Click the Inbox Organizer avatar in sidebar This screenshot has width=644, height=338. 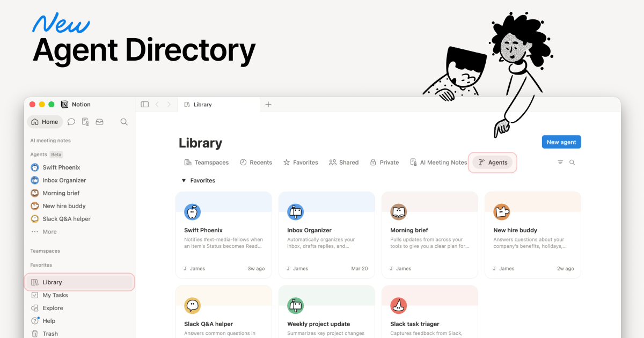click(x=35, y=180)
